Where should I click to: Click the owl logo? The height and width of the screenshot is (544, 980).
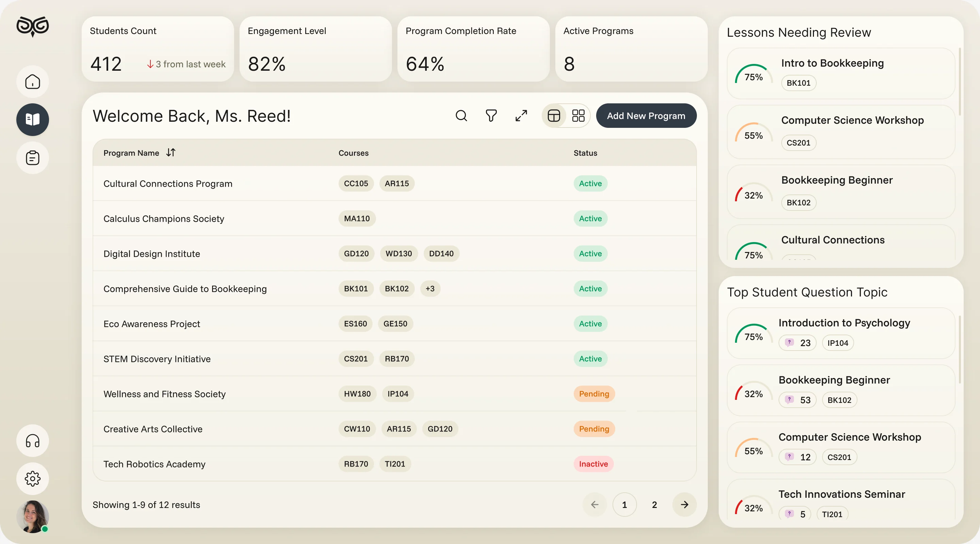tap(33, 27)
